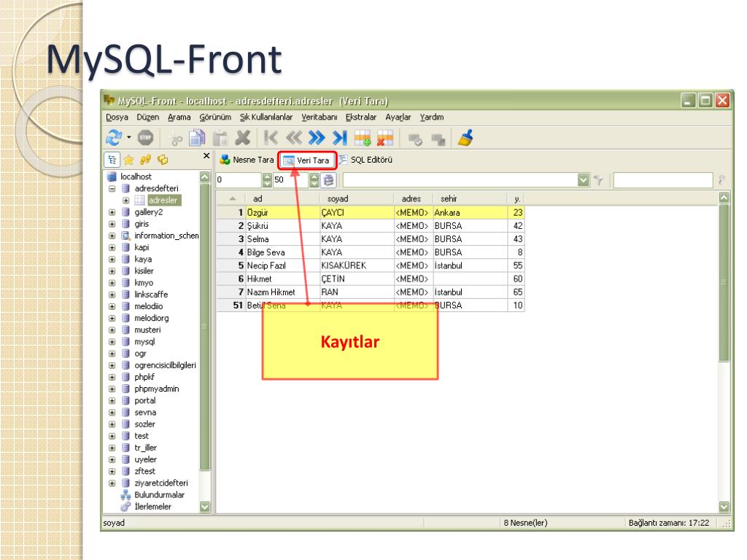Go to previous records double-arrow icon
747x560 pixels.
pyautogui.click(x=293, y=138)
